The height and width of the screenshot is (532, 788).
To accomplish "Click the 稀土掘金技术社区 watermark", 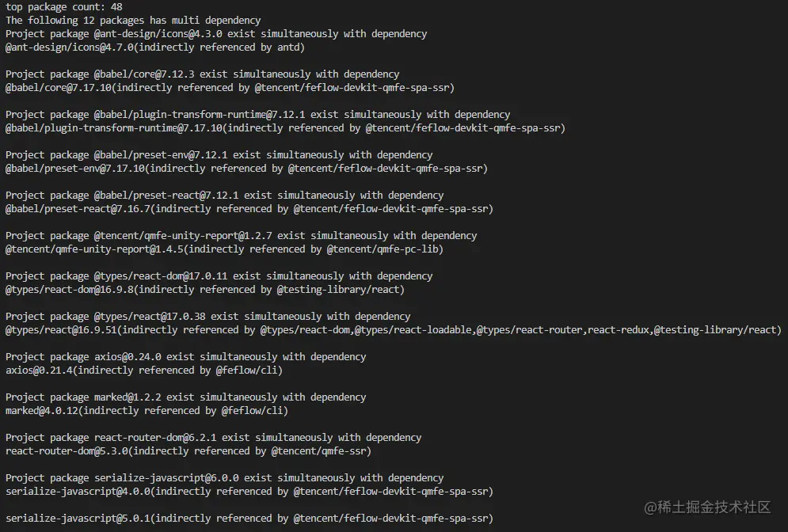I will click(707, 507).
